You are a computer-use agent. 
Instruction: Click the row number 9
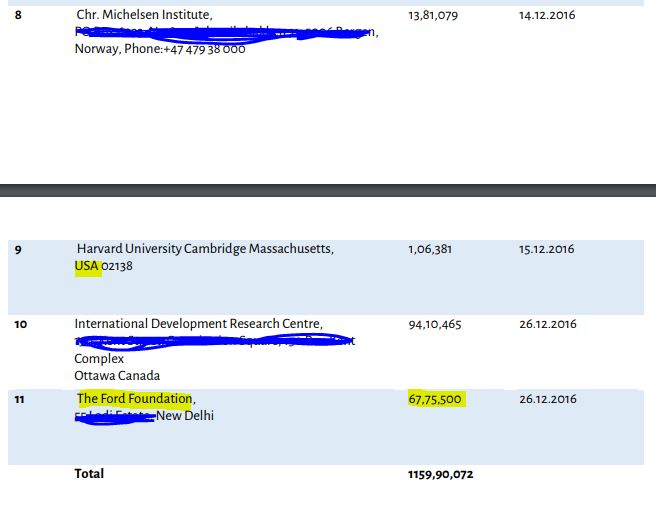click(18, 250)
